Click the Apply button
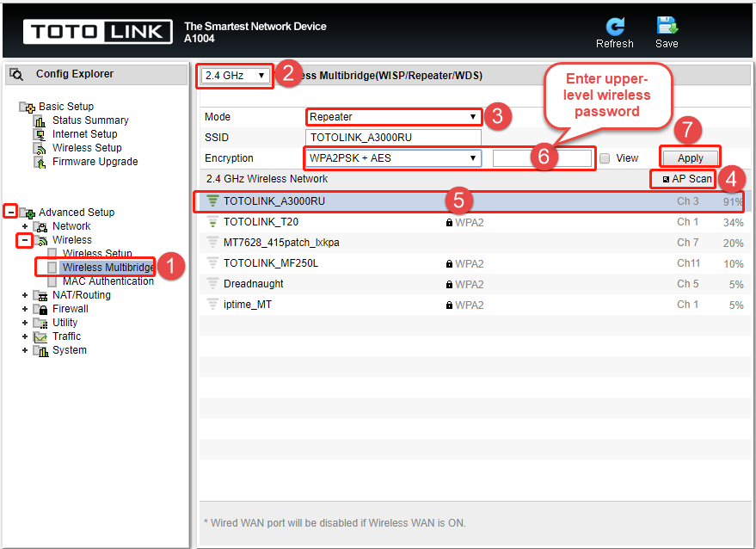The width and height of the screenshot is (756, 549). coord(691,158)
